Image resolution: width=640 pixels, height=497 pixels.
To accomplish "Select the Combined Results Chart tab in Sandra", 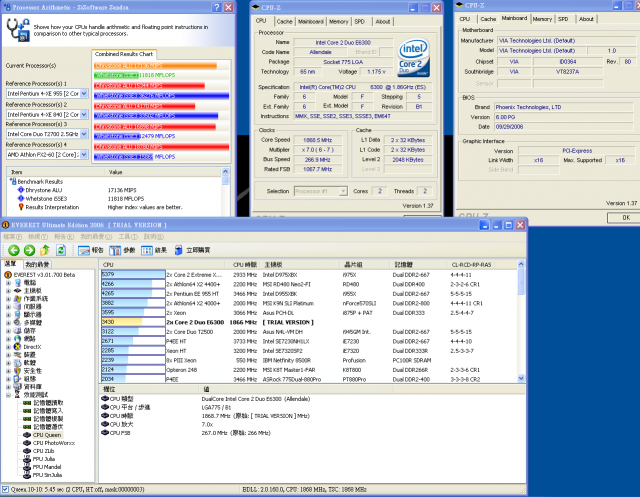I will (124, 54).
